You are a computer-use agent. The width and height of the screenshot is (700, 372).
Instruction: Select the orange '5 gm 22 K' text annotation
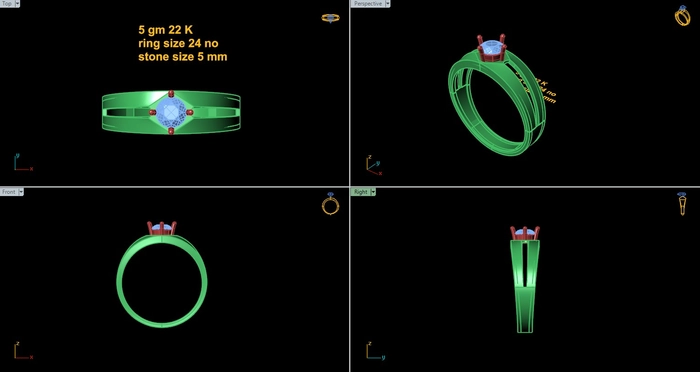[x=165, y=30]
